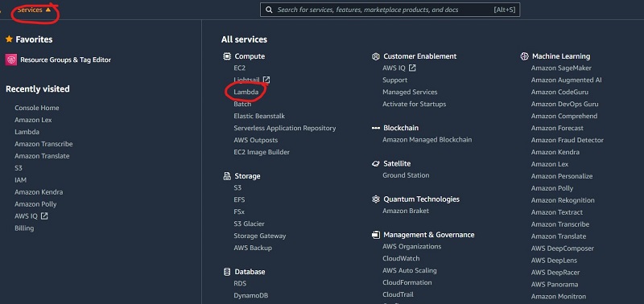Open Amazon Rekognition service
This screenshot has height=304, width=644.
pyautogui.click(x=563, y=200)
